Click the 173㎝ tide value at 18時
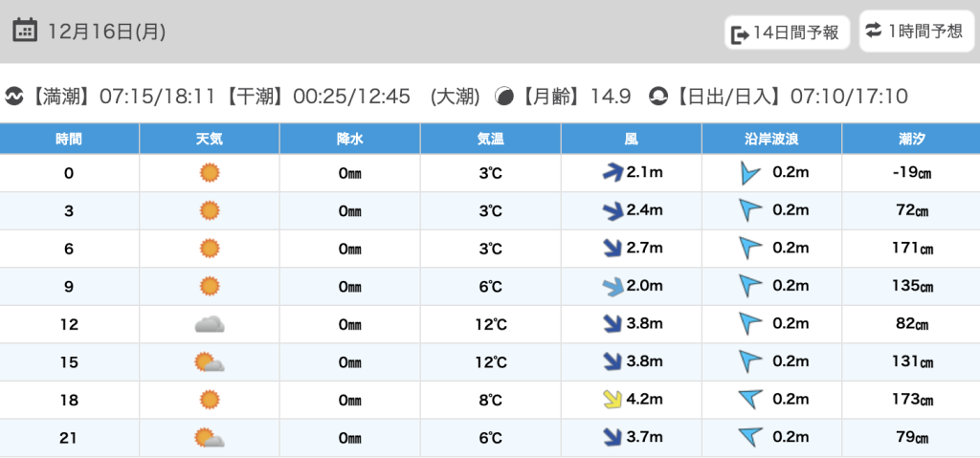The width and height of the screenshot is (980, 458). [x=910, y=400]
